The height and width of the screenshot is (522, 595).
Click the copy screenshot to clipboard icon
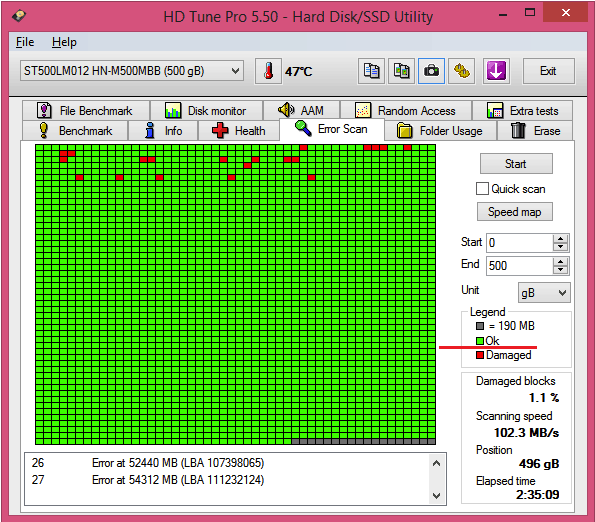tap(401, 71)
